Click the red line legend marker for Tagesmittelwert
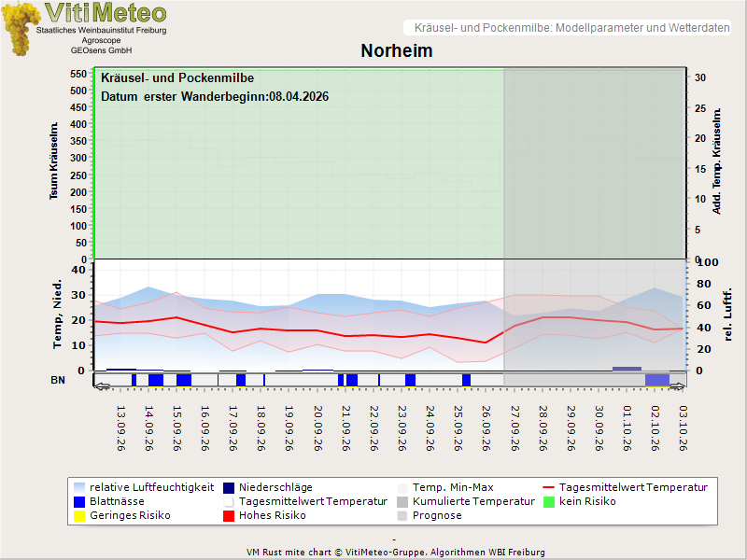 pos(549,487)
